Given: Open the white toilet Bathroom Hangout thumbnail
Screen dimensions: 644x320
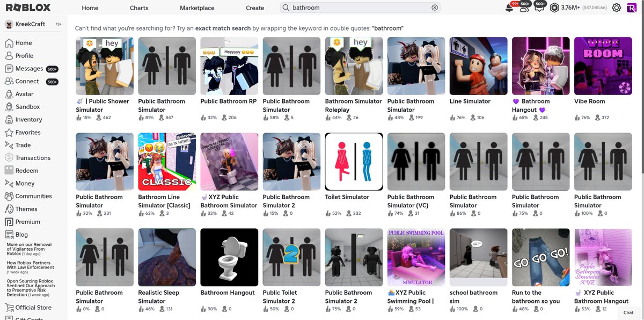Looking at the screenshot, I should [x=229, y=257].
